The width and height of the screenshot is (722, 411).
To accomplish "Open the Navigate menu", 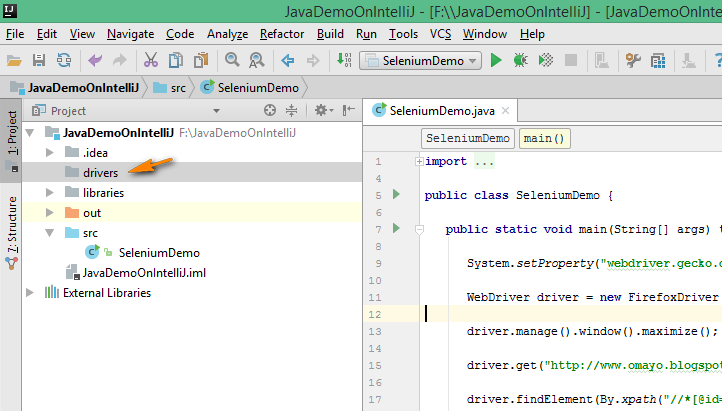I will (130, 34).
